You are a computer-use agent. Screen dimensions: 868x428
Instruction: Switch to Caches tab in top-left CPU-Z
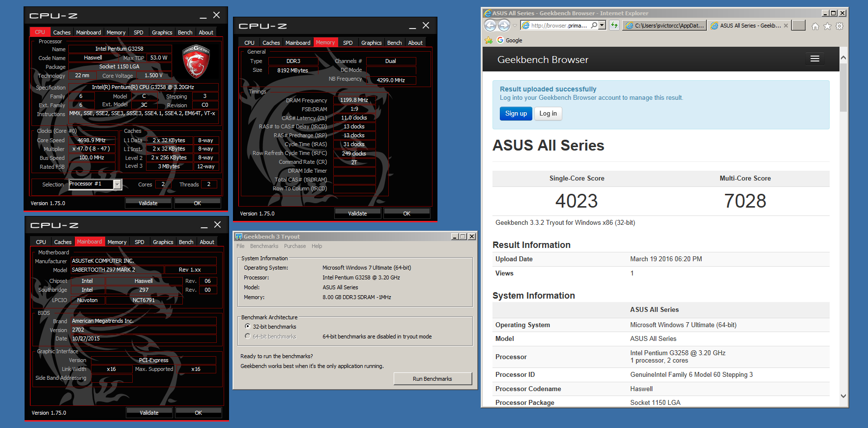click(x=62, y=32)
